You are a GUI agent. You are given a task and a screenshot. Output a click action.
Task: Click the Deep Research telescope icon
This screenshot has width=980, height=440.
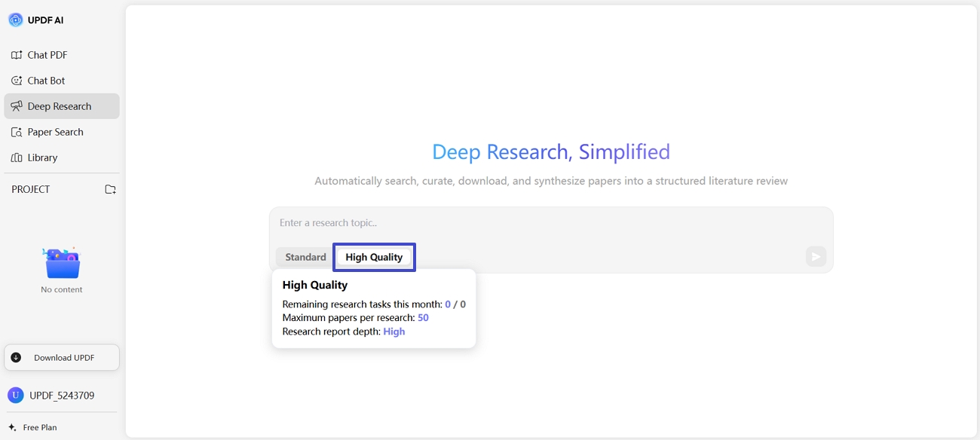17,106
